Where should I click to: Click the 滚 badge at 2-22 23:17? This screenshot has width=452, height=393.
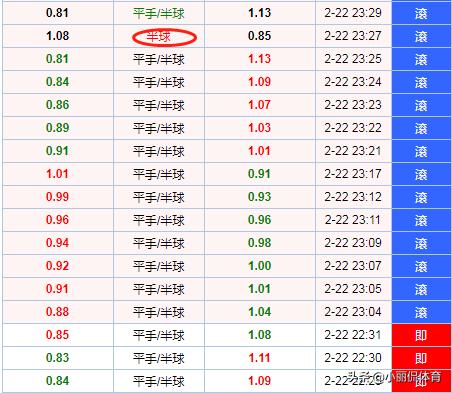click(x=421, y=174)
